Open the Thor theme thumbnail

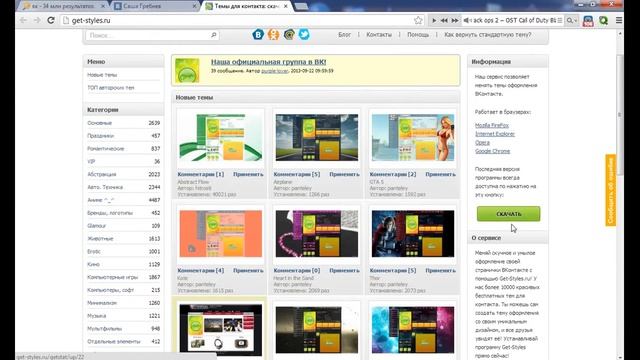(413, 234)
